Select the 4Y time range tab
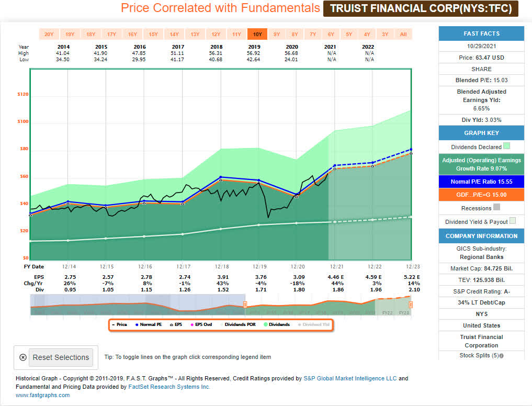 (367, 35)
